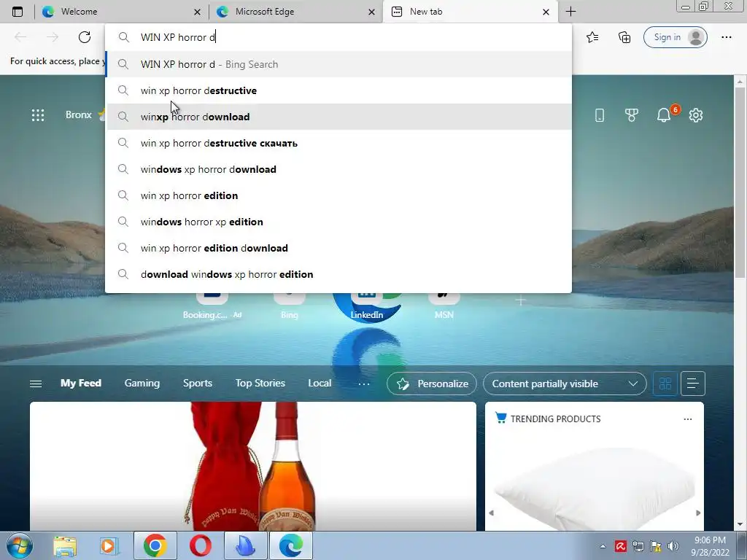Open page settings gear icon
747x560 pixels.
(x=695, y=114)
